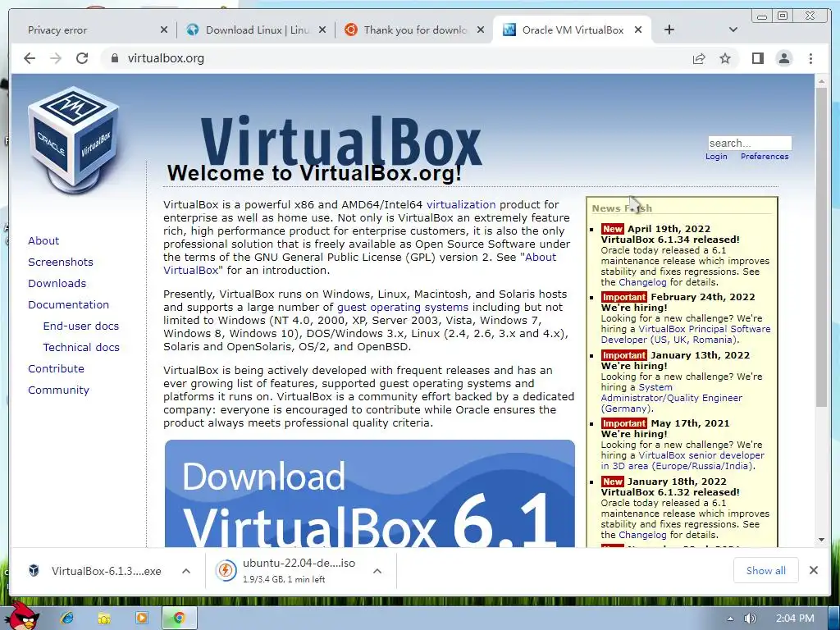Viewport: 840px width, 630px height.
Task: Click the VirtualBox cube logo
Action: (73, 139)
